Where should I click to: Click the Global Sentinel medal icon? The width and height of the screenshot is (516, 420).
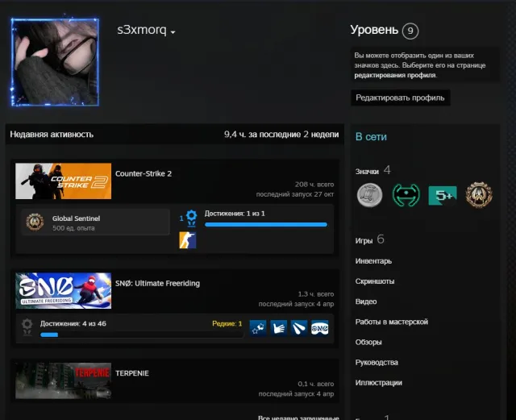(35, 222)
